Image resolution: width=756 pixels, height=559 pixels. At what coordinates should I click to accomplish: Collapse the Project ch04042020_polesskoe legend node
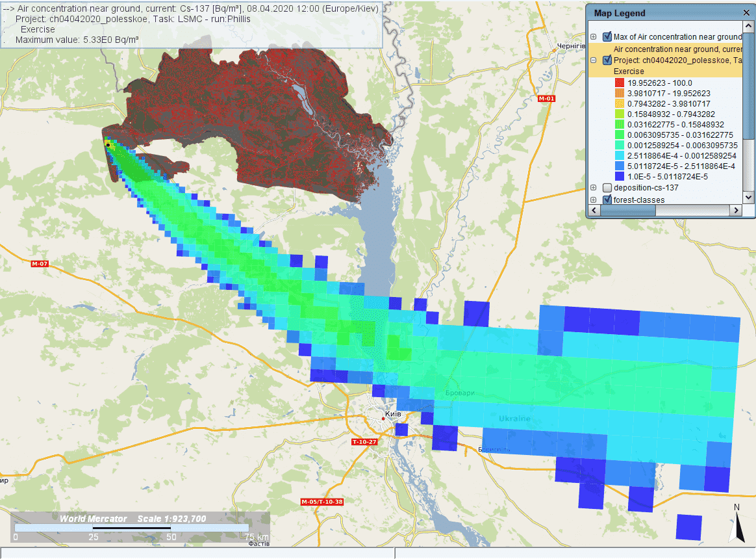(594, 60)
